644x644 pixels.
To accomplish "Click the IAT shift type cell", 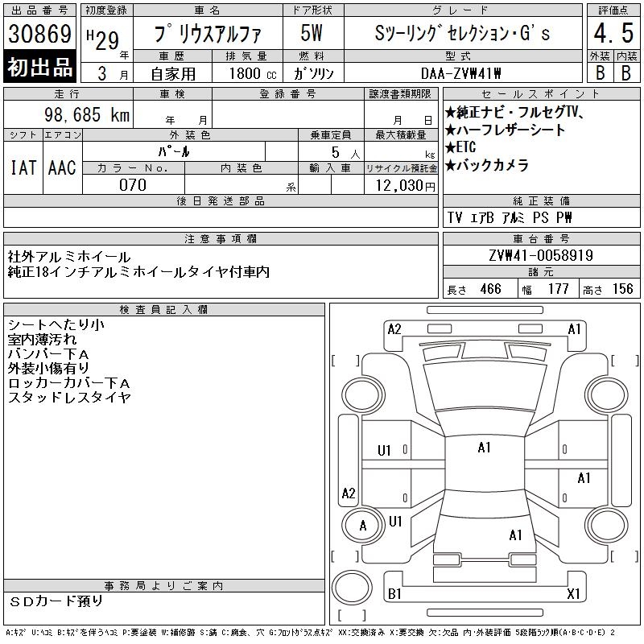I will point(23,167).
